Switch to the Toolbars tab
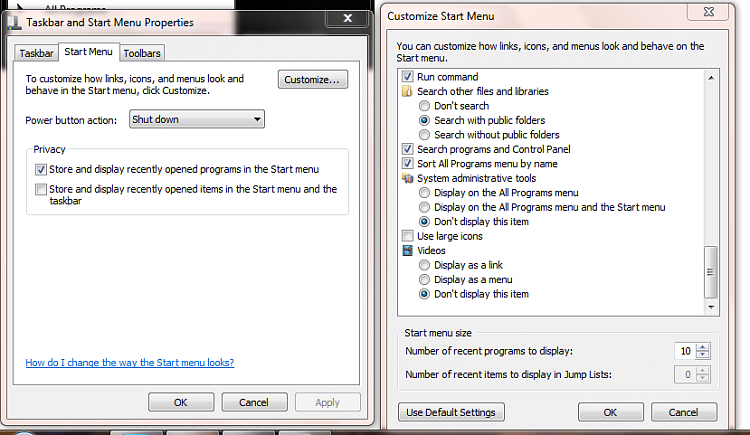Image resolution: width=750 pixels, height=435 pixels. [142, 53]
